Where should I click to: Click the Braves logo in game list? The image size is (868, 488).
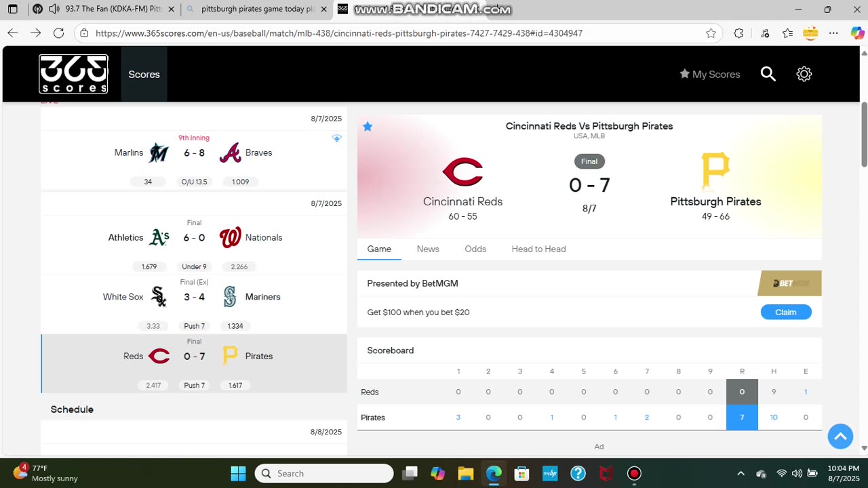coord(230,152)
